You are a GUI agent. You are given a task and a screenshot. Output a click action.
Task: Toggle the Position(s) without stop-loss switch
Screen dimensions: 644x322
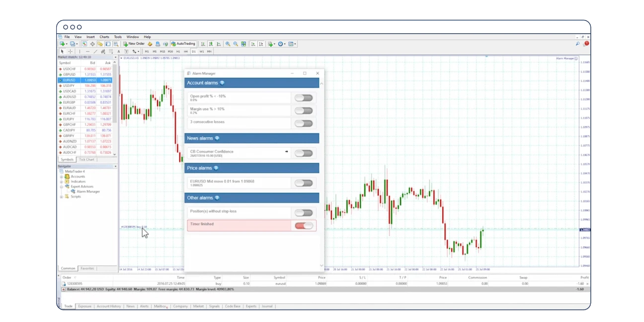(x=304, y=213)
